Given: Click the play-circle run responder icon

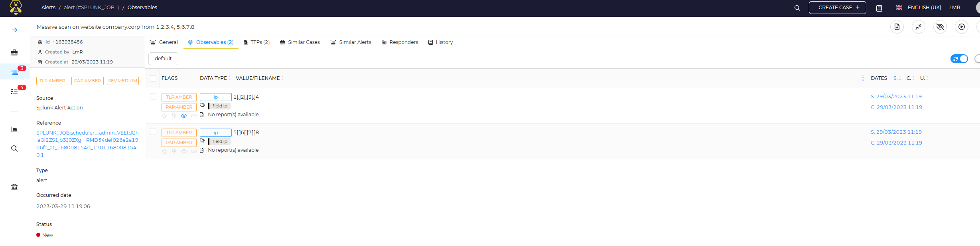Looking at the screenshot, I should 962,27.
